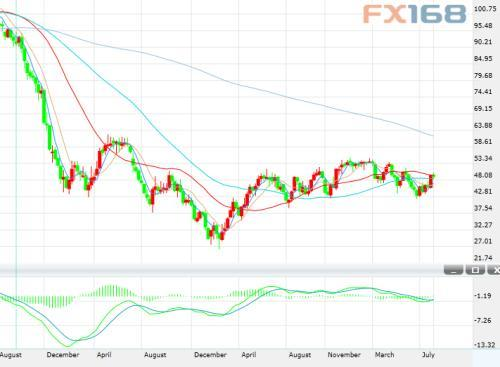
Task: Click the 21.74 price axis label
Action: point(483,258)
